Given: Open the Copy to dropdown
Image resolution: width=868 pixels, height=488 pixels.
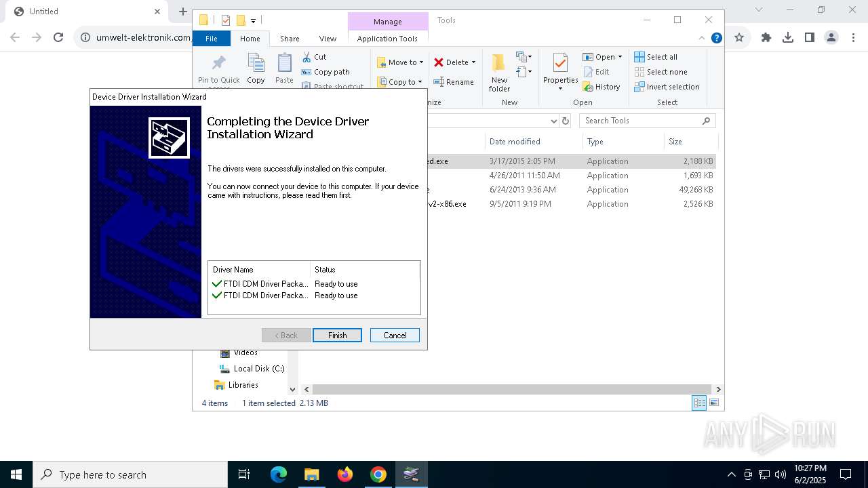Looking at the screenshot, I should point(399,82).
